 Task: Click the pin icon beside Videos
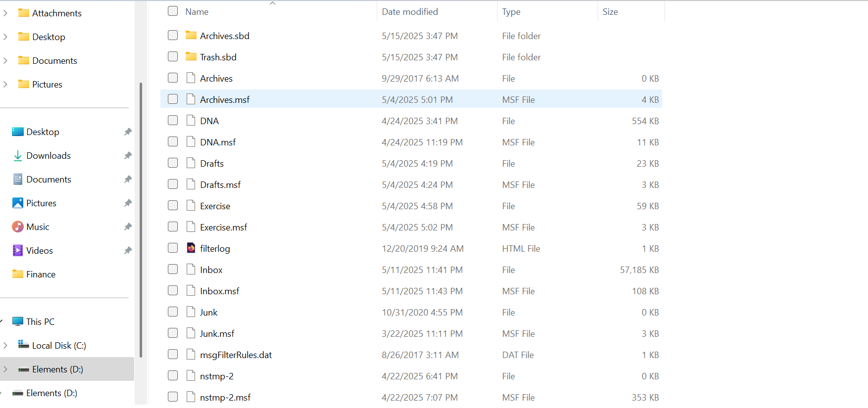tap(128, 250)
